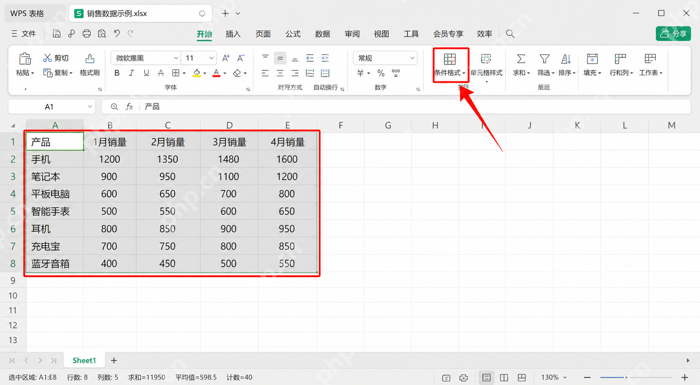Image resolution: width=700 pixels, height=385 pixels.
Task: Click the print icon in quick toolbar
Action: pyautogui.click(x=87, y=33)
